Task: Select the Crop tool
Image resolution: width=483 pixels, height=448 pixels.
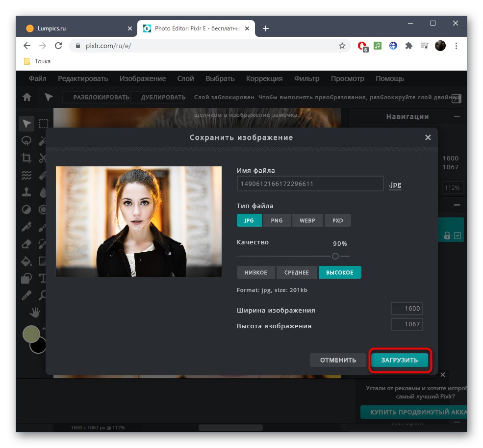Action: (x=26, y=158)
